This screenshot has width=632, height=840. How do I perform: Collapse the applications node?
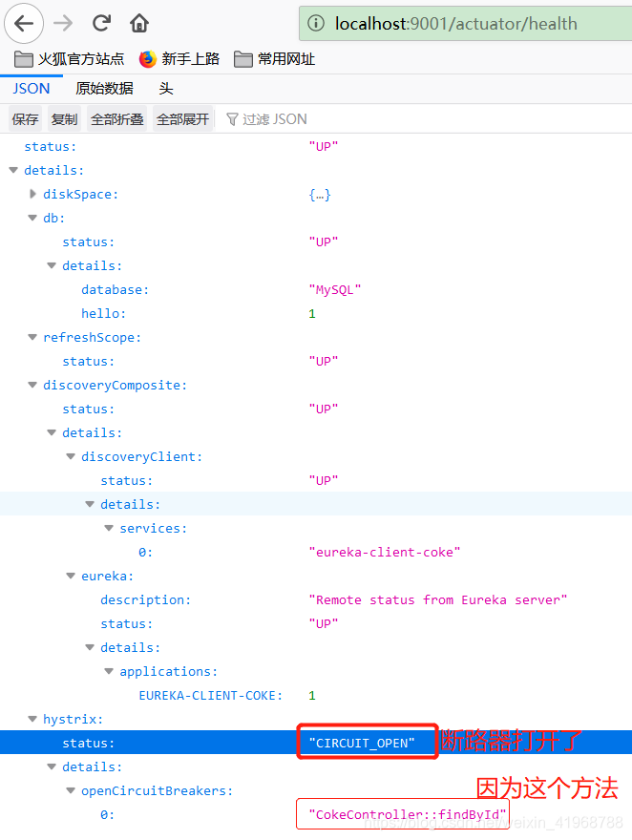tap(109, 672)
